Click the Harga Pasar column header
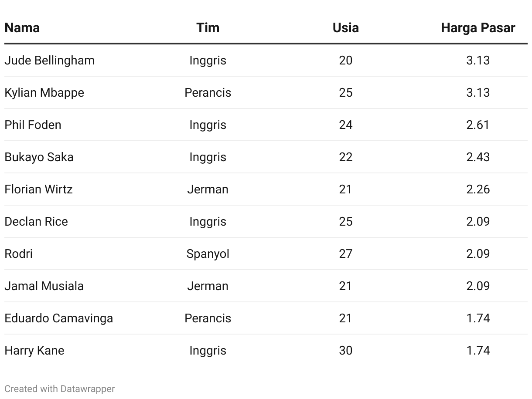The image size is (532, 399). (x=478, y=28)
